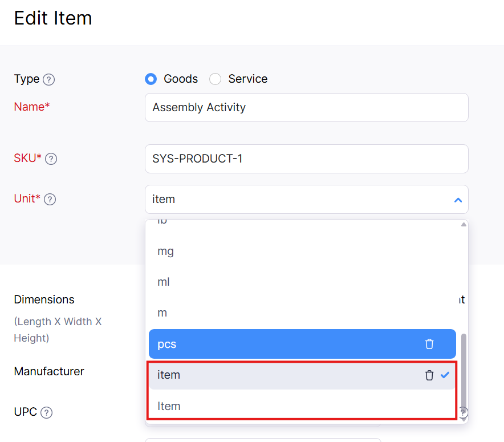Choose m from the unit list

[x=162, y=313]
